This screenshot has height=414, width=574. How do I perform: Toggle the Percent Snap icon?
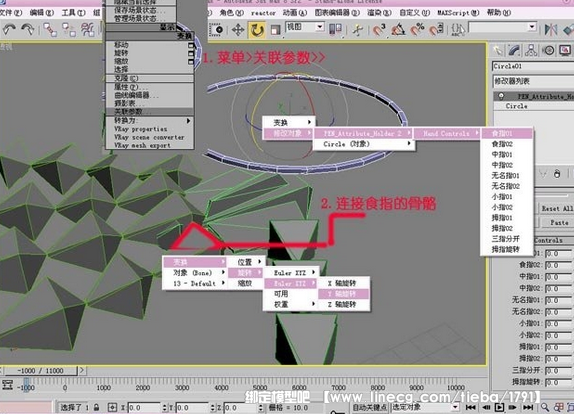click(417, 30)
